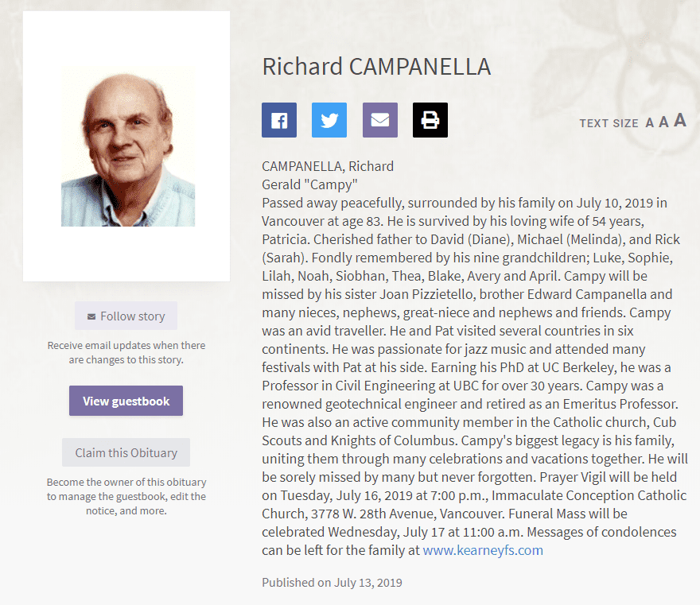Click the Richard CAMPANELLA heading

(376, 67)
